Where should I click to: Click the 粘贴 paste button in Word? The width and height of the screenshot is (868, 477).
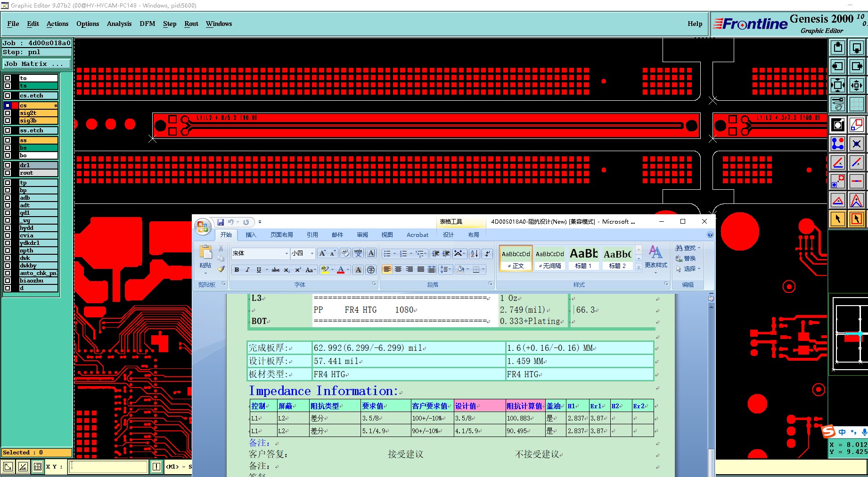pyautogui.click(x=205, y=258)
